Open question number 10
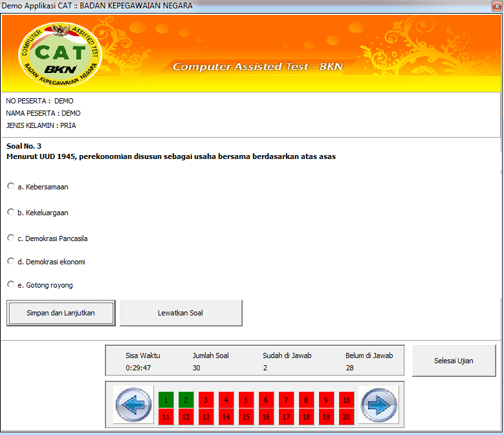504x435 pixels. (346, 399)
